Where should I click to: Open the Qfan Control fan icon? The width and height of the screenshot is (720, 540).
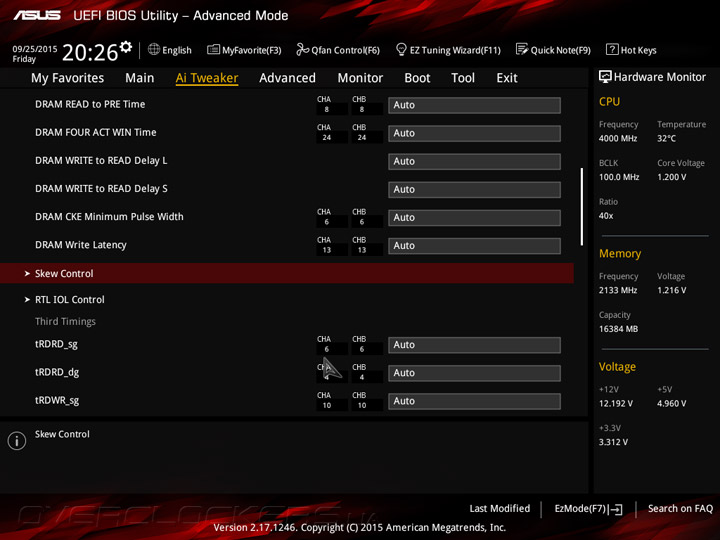[302, 49]
